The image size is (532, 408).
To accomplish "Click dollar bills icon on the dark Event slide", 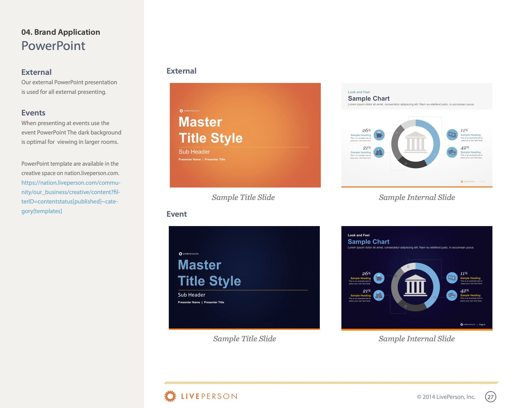I will (x=452, y=278).
